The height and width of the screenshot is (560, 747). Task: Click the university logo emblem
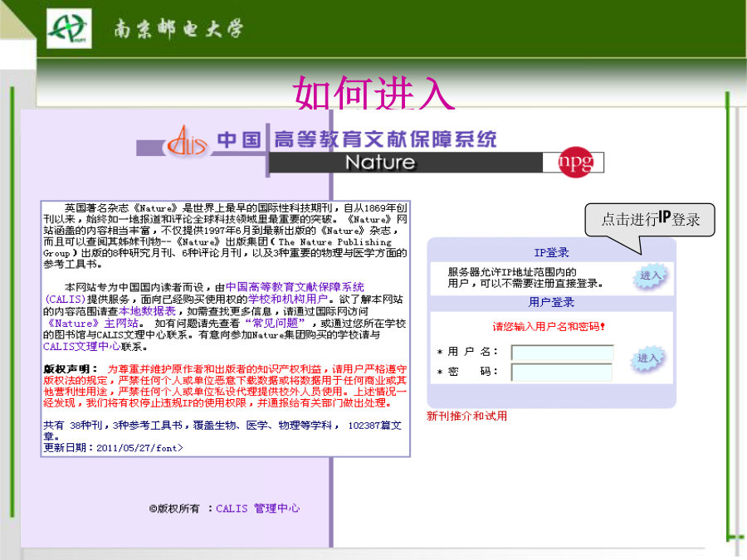[x=69, y=28]
